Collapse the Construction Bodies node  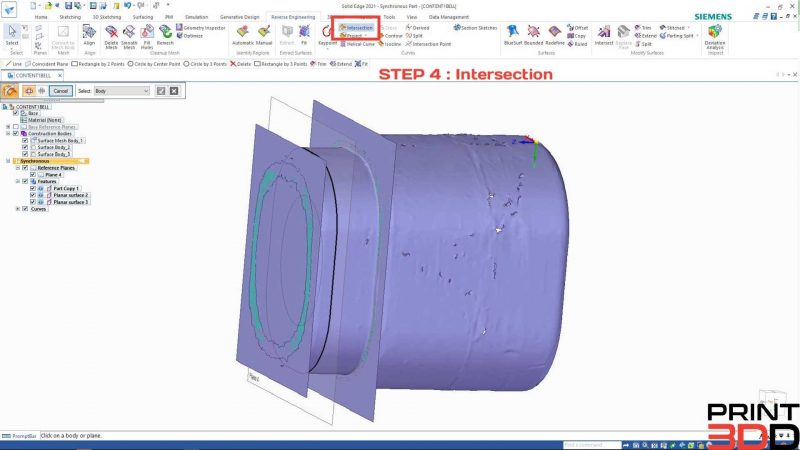tap(8, 133)
